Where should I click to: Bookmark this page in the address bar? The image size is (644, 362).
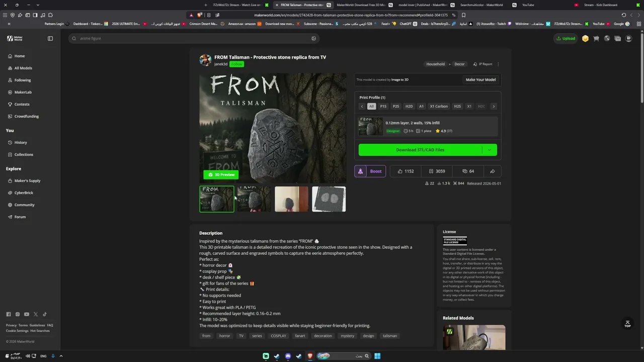(x=463, y=15)
